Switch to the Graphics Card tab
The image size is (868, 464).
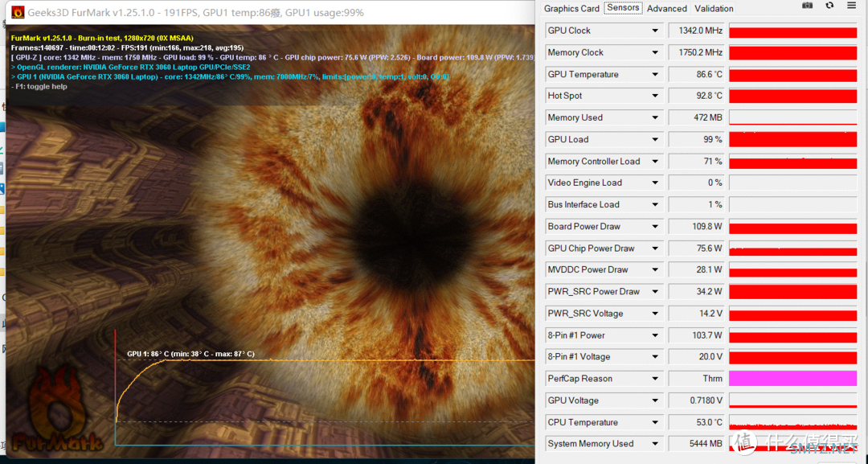[x=571, y=8]
